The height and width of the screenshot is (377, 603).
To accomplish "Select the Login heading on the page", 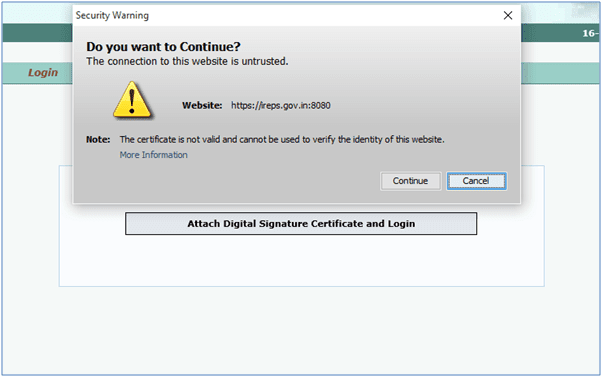I will click(43, 72).
